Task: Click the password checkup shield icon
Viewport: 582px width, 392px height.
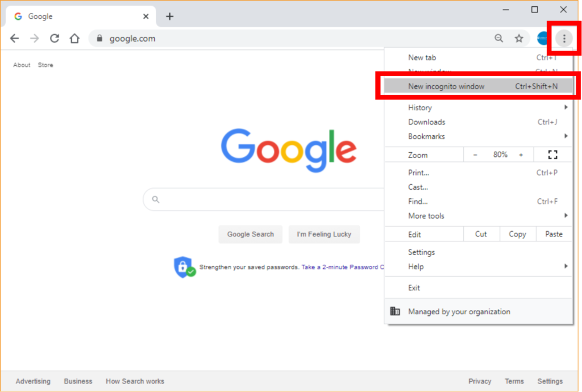Action: click(x=184, y=267)
